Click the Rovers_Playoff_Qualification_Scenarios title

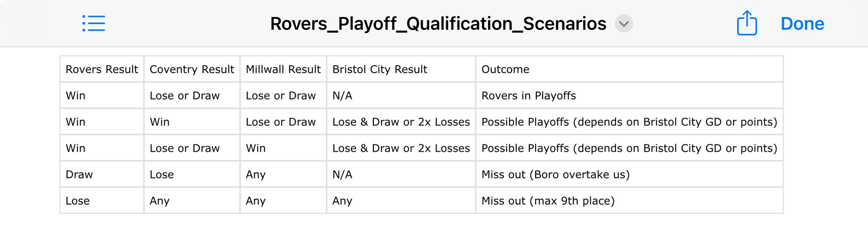pyautogui.click(x=438, y=24)
